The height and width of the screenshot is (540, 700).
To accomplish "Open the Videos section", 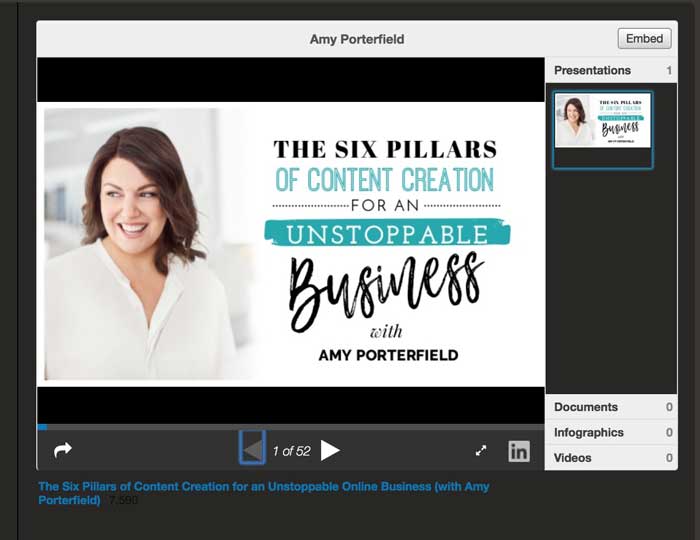I will (611, 458).
